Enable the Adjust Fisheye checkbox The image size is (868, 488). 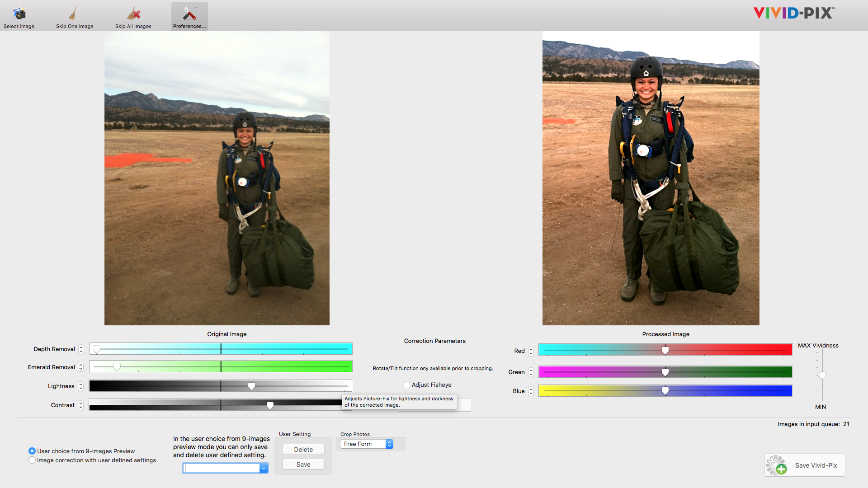(x=407, y=385)
